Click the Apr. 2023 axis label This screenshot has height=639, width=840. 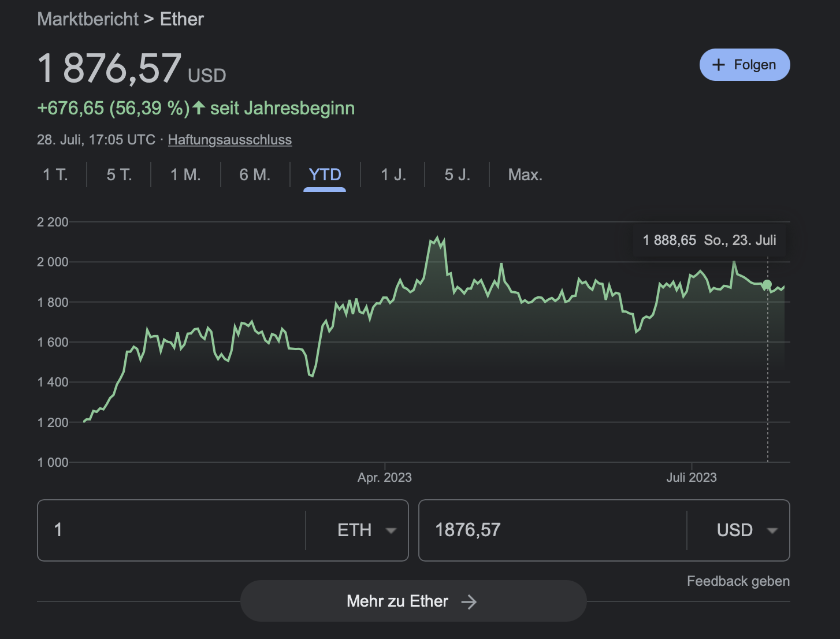[x=385, y=478]
